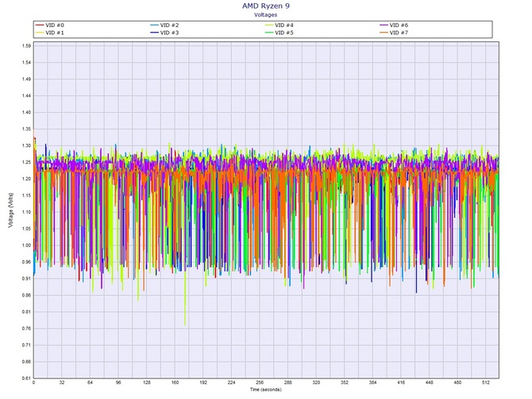Image resolution: width=532 pixels, height=399 pixels.
Task: Click the VID #4 legend entry
Action: pyautogui.click(x=279, y=25)
